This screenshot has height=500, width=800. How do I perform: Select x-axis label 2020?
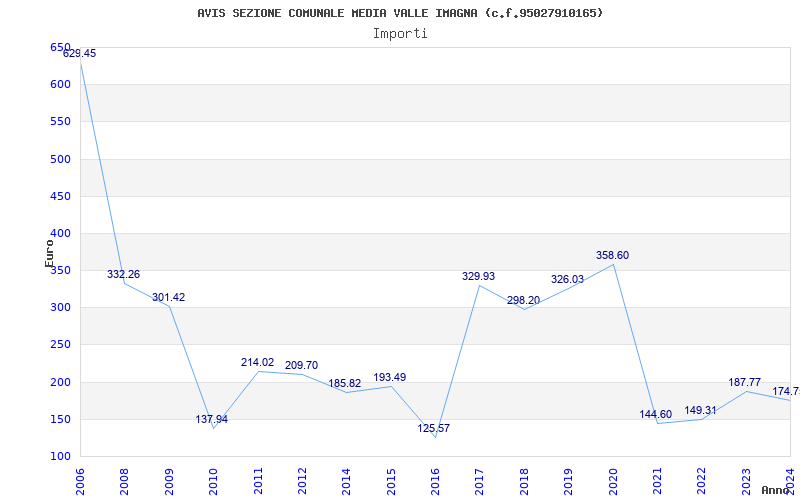[x=613, y=481]
